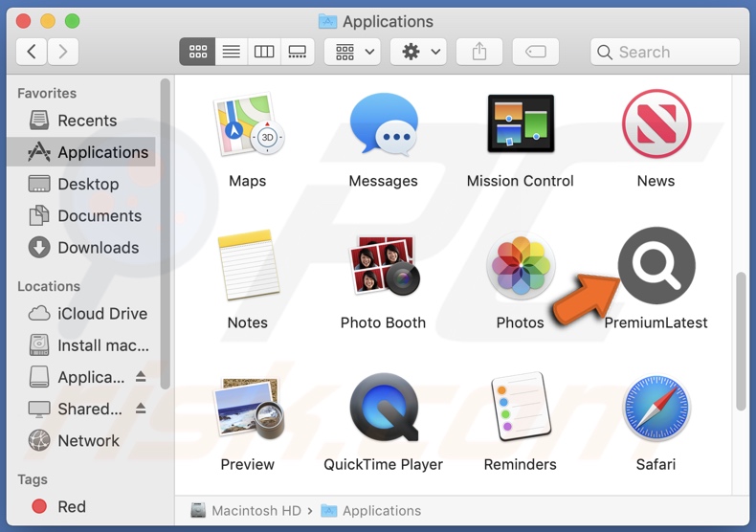This screenshot has height=532, width=756.
Task: Select the QuickTime Player app icon
Action: click(385, 408)
